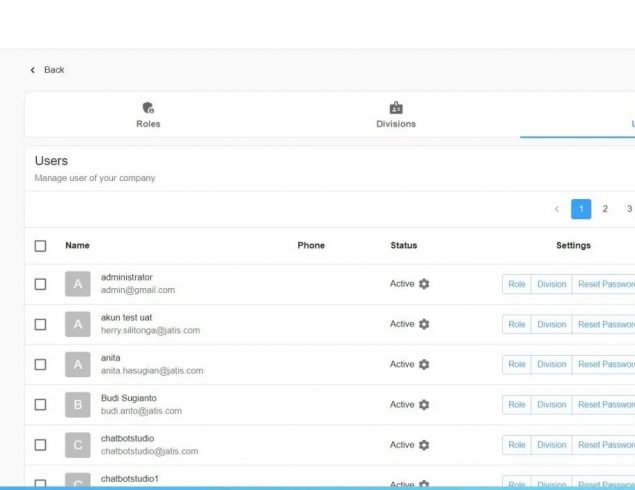The image size is (635, 490).
Task: Click Reset Password for anita
Action: coord(605,364)
